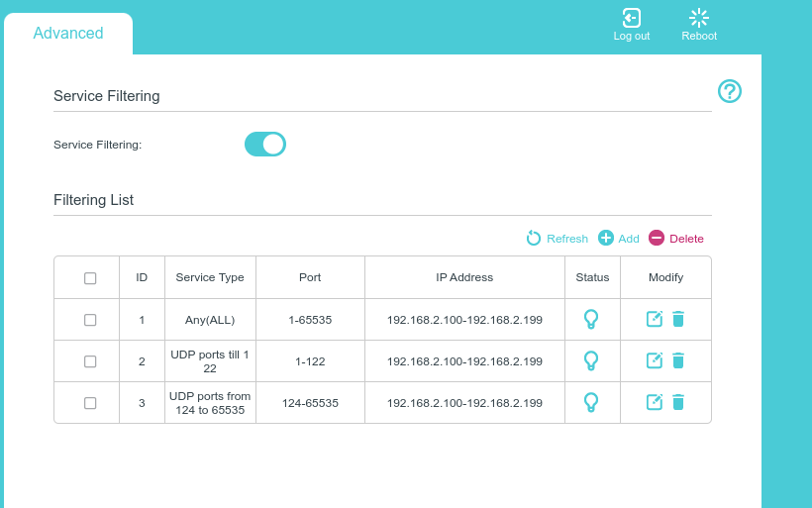The width and height of the screenshot is (812, 508).
Task: Click the Log out label
Action: (x=631, y=37)
